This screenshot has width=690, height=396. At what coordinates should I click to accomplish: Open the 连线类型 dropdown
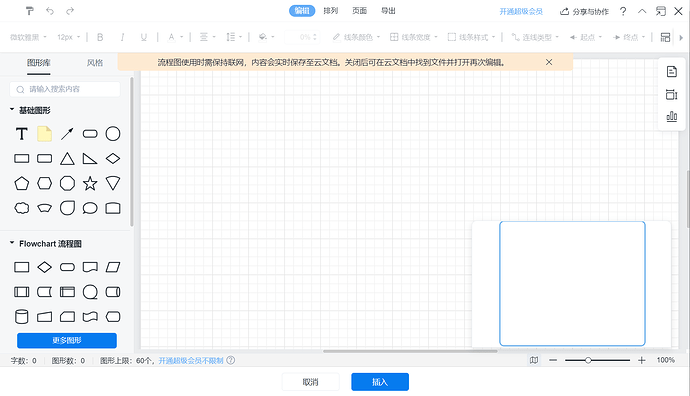point(535,37)
